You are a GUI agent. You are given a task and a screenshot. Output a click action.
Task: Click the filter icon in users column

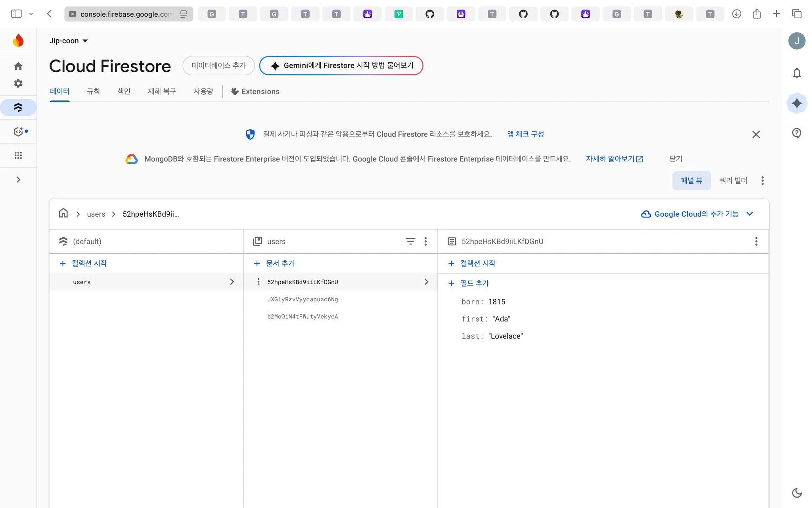tap(410, 241)
